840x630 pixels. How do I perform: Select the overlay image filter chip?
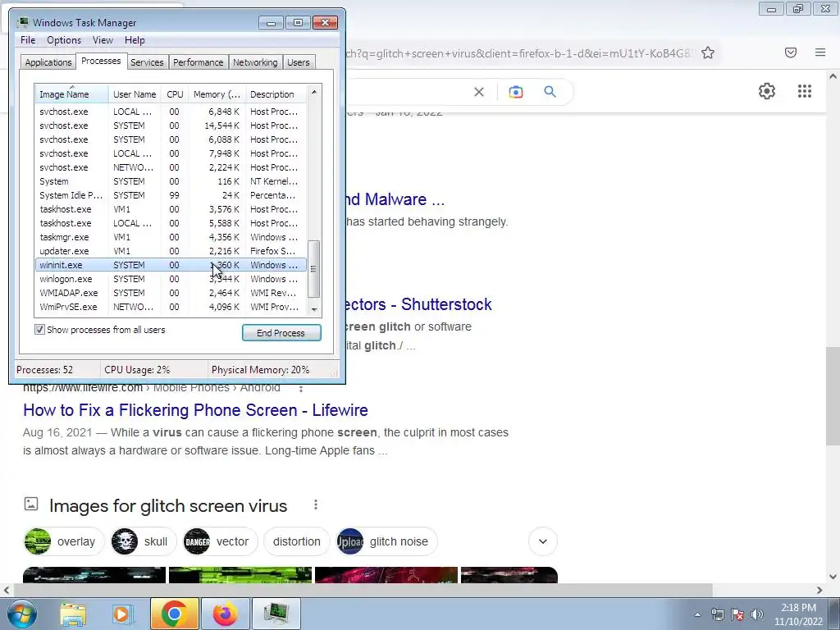click(64, 541)
